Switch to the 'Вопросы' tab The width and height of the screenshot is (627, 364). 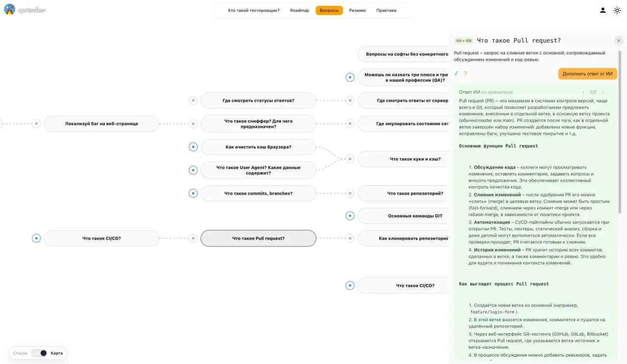(329, 10)
